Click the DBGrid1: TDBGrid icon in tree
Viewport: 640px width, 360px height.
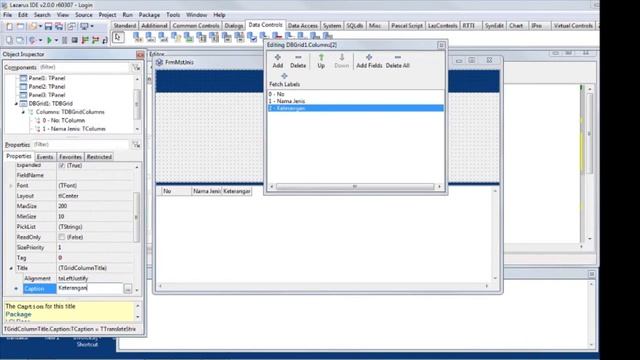click(x=23, y=103)
